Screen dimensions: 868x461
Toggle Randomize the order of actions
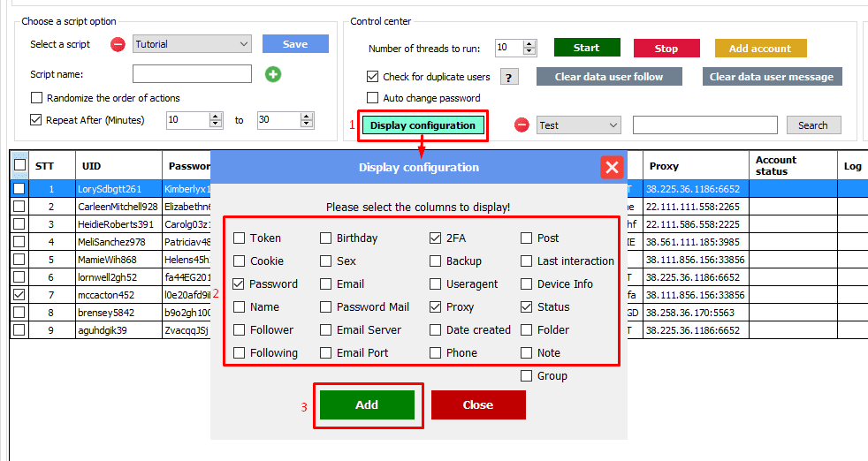[x=37, y=98]
